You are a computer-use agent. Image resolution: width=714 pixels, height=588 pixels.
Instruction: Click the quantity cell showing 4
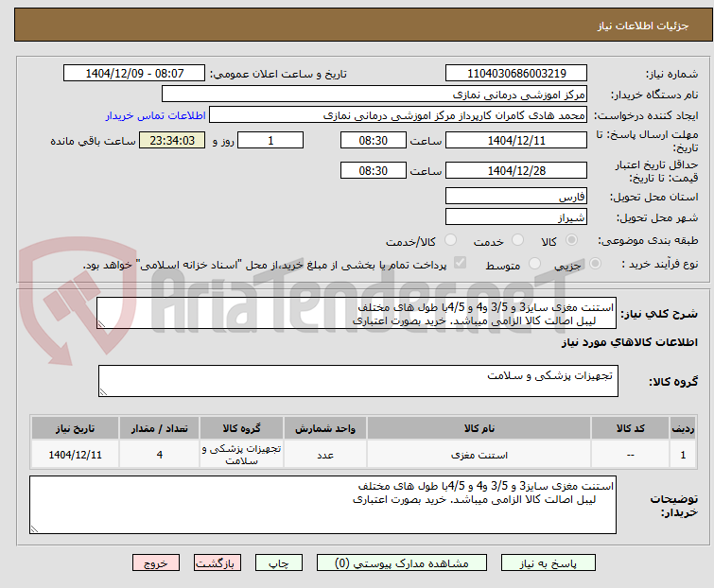[160, 454]
